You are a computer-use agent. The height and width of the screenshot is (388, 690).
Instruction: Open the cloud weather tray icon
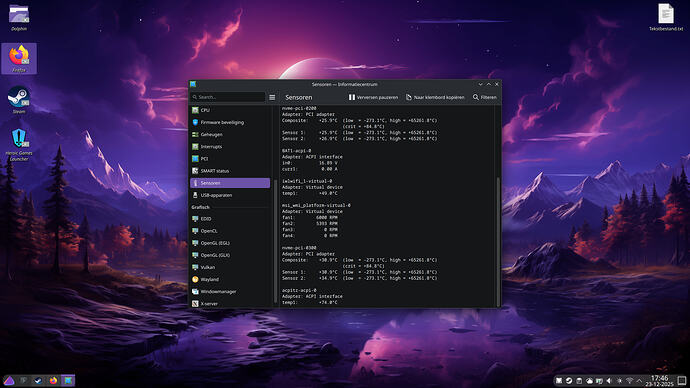click(x=589, y=381)
